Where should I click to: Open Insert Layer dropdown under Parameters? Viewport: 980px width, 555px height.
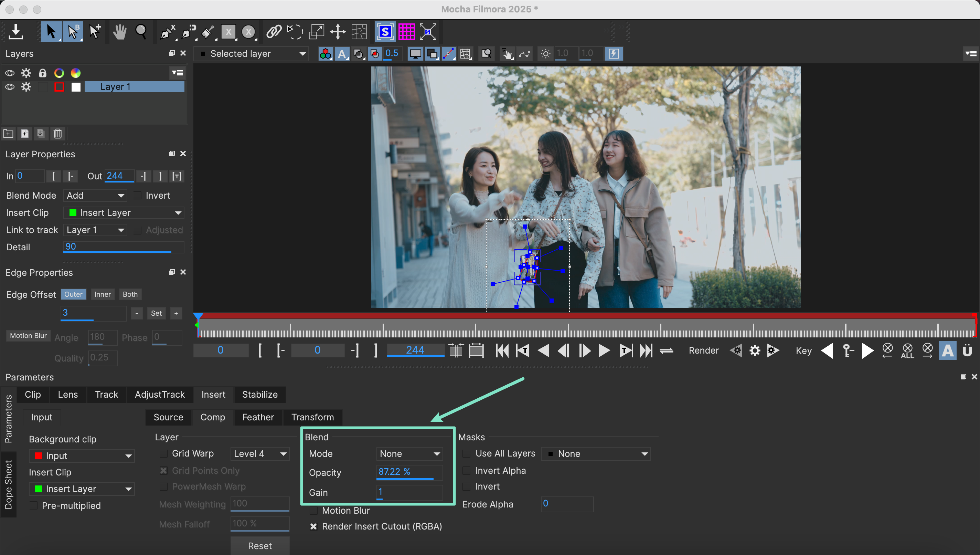82,489
